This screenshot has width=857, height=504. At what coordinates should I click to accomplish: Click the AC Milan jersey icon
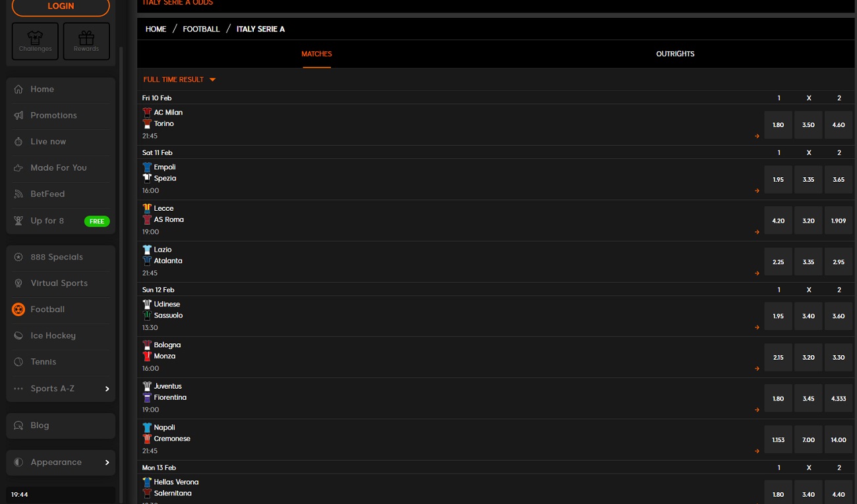tap(147, 113)
